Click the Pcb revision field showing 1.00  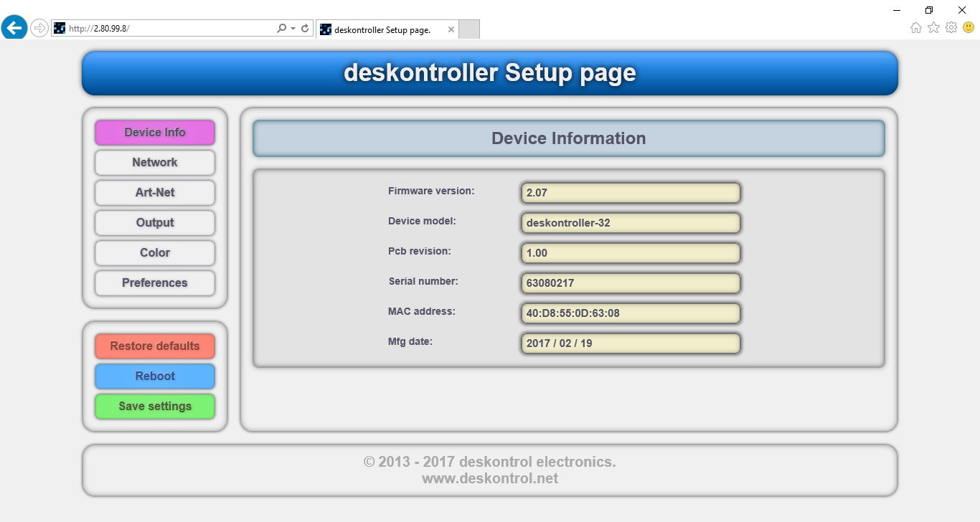pyautogui.click(x=631, y=253)
